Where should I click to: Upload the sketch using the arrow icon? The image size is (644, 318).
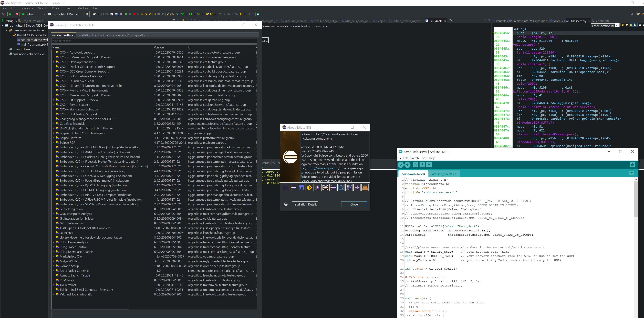408,165
